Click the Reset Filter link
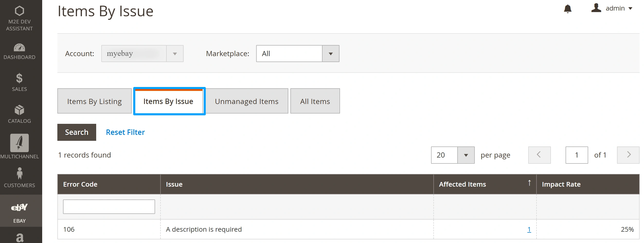Screen dimensions: 644x243 (x=125, y=132)
